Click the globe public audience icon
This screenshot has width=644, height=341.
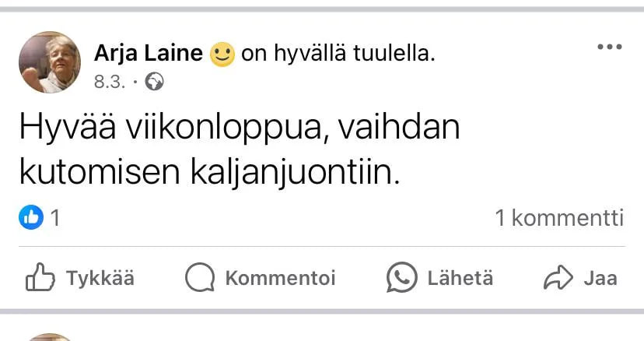pyautogui.click(x=156, y=80)
